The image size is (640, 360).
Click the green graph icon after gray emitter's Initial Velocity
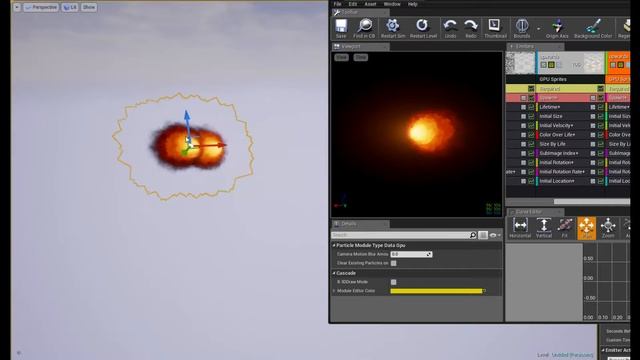pos(601,126)
